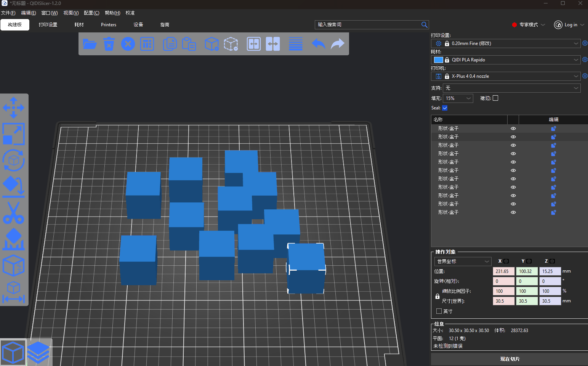Switch to the 耗材 tab

click(x=79, y=25)
